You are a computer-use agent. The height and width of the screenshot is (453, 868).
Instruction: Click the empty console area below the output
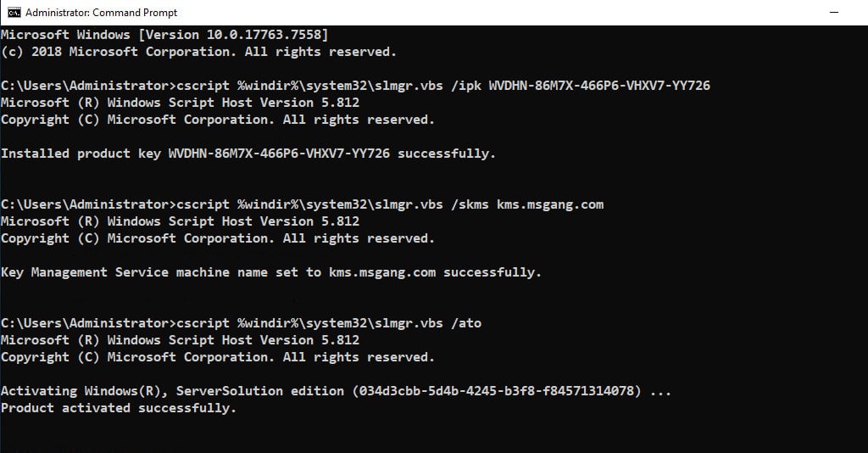pos(434,434)
